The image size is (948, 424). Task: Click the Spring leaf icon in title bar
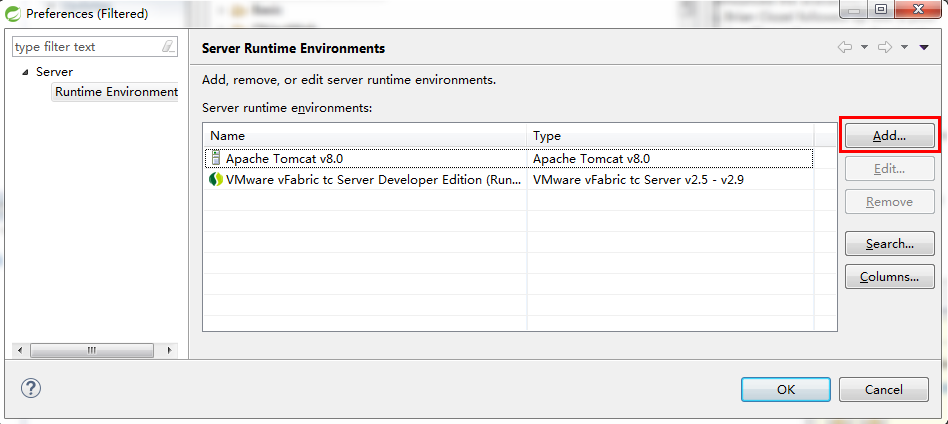pos(12,12)
